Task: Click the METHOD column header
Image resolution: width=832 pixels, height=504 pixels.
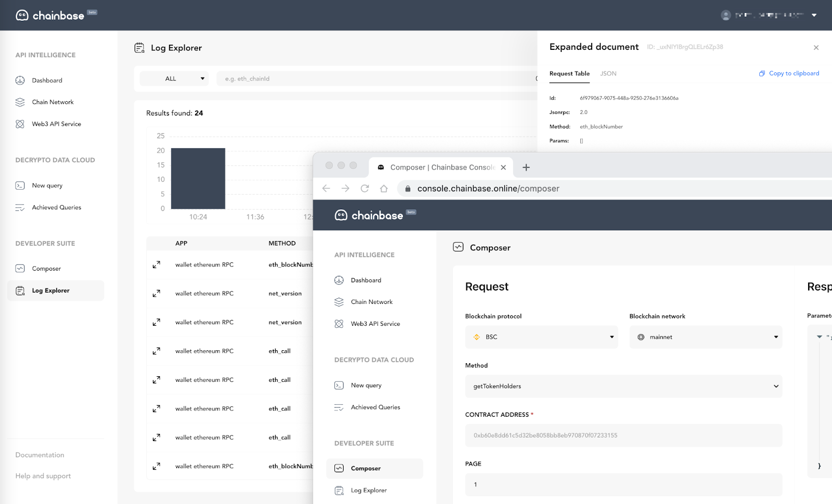Action: tap(282, 243)
